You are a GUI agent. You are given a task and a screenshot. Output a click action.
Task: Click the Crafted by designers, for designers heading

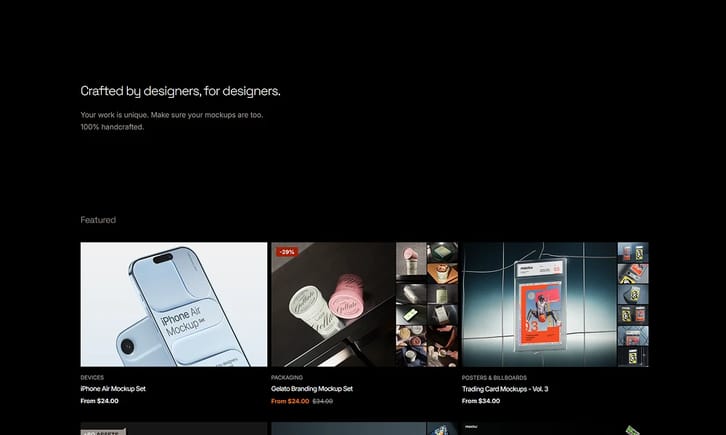coord(180,91)
